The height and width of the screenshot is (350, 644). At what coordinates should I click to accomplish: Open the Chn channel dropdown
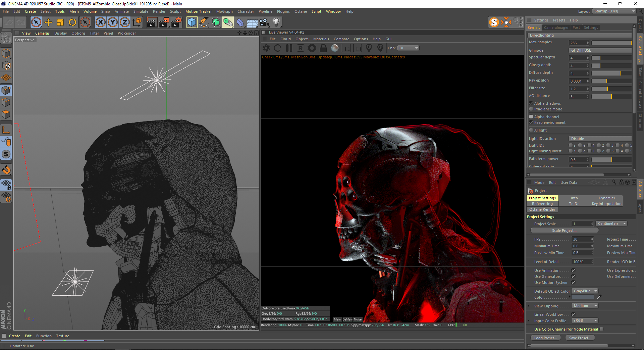[x=408, y=48]
